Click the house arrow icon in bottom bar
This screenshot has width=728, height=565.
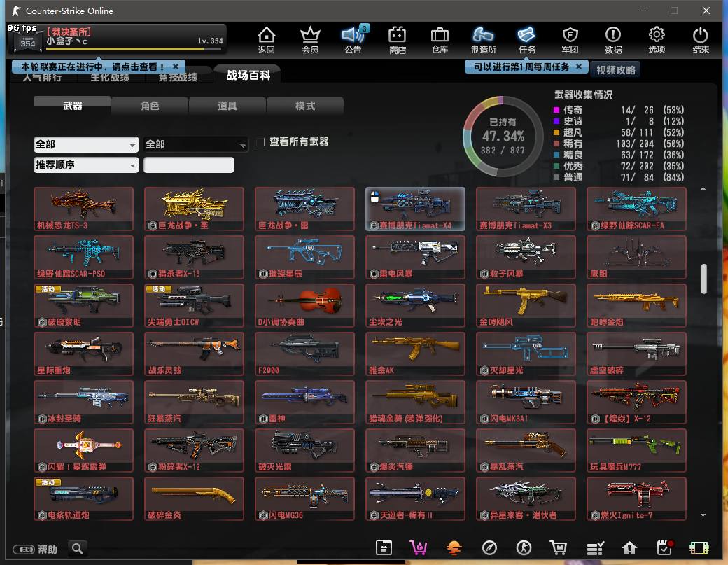click(629, 548)
